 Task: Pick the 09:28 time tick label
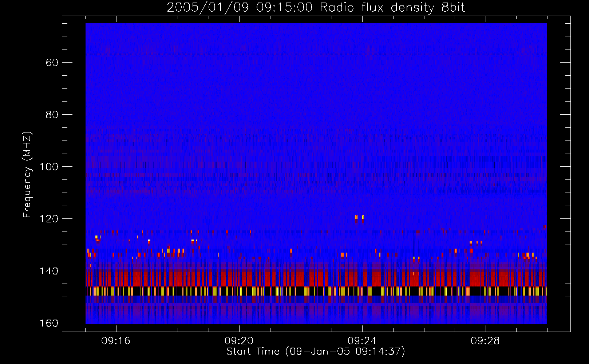click(485, 341)
